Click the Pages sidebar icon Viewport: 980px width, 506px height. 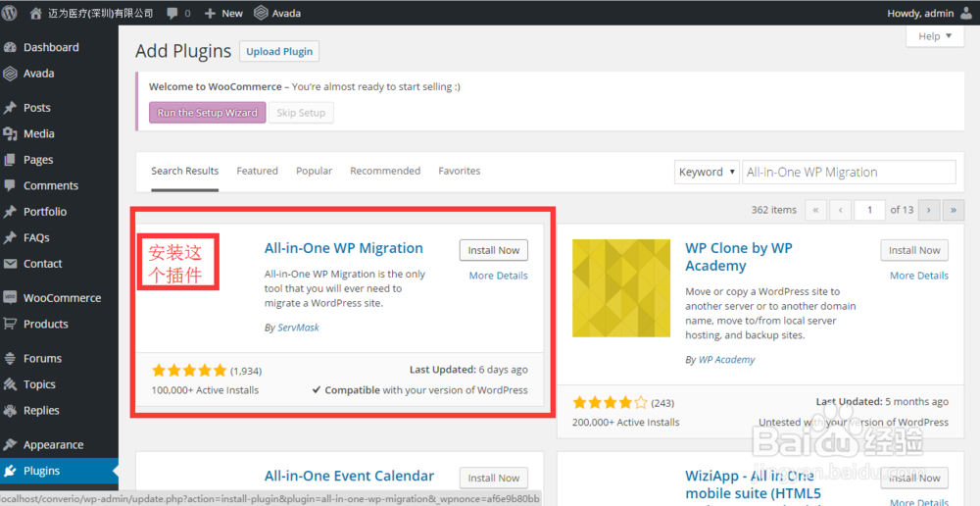pyautogui.click(x=10, y=160)
